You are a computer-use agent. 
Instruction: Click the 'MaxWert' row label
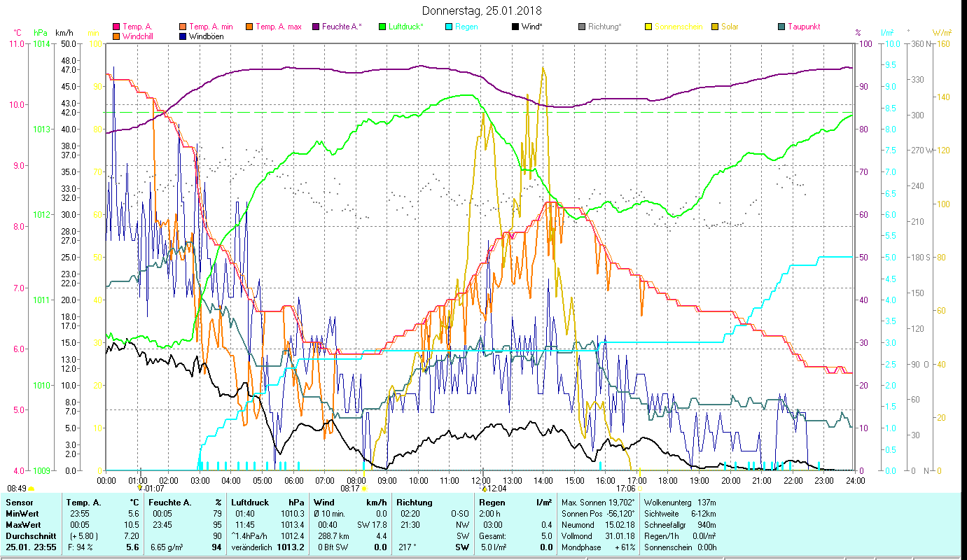23,525
